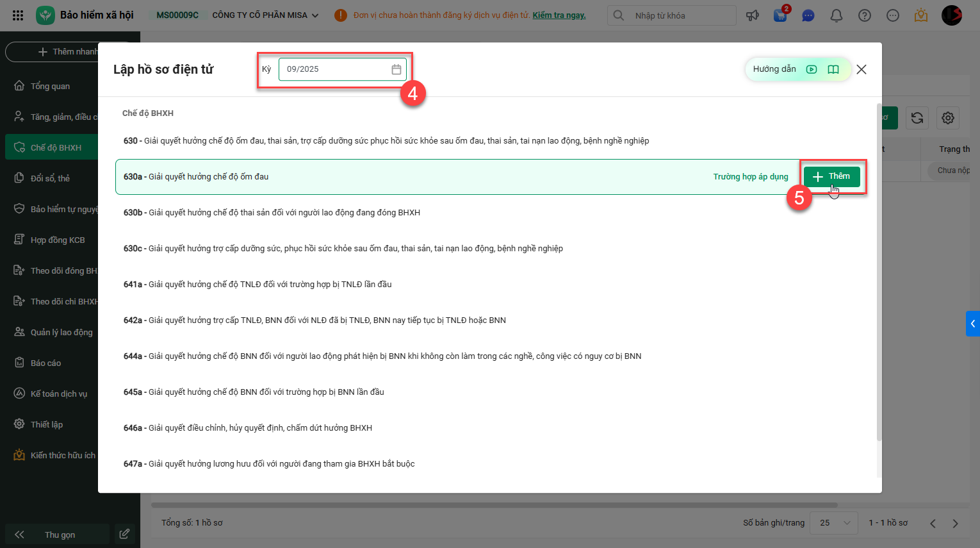Play the Hướng dẫn video guide icon

tap(812, 69)
